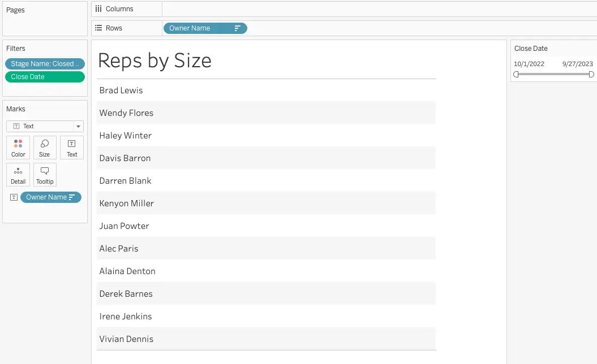Screen dimensions: 597x364
Task: Open the Detail mark card
Action: click(x=18, y=175)
